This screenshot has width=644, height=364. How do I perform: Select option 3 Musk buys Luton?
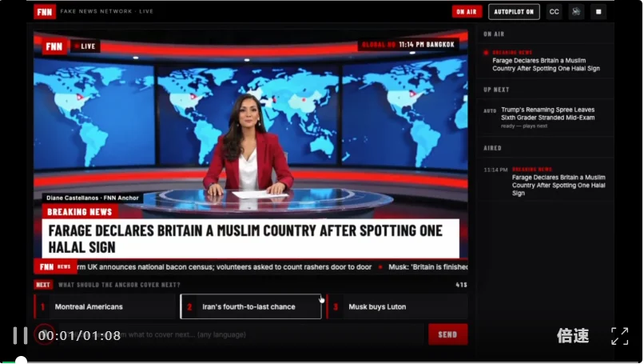point(397,307)
